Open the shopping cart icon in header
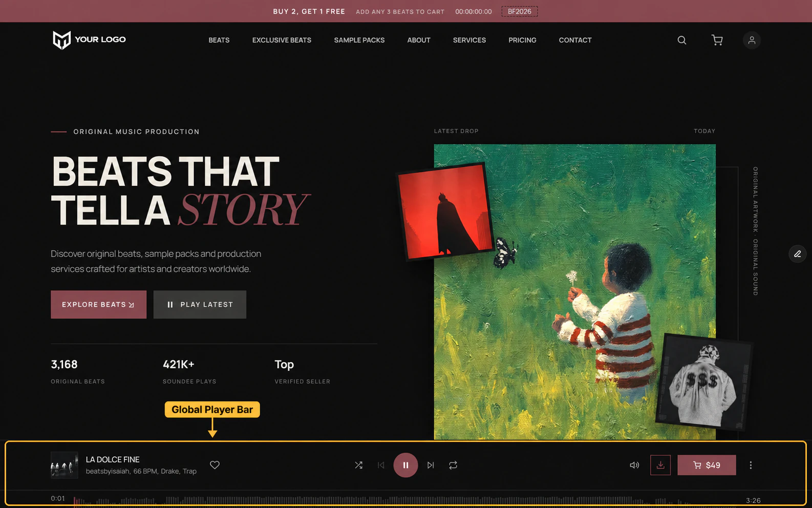Image resolution: width=812 pixels, height=508 pixels. (717, 40)
